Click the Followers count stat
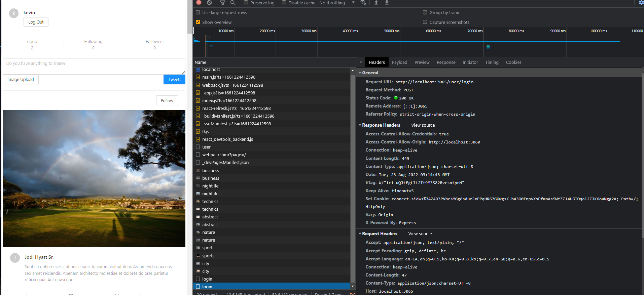 (154, 44)
